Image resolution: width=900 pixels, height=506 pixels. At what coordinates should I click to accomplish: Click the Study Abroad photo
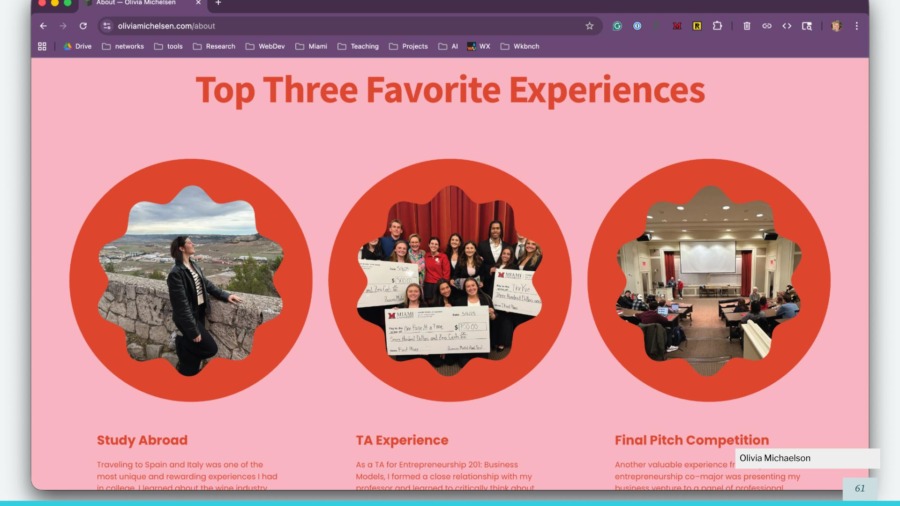tap(191, 280)
